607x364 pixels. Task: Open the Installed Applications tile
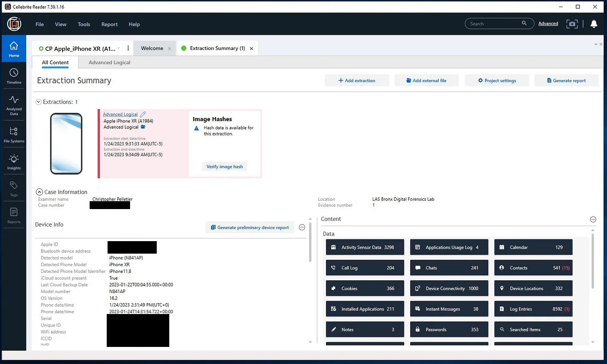click(x=365, y=309)
